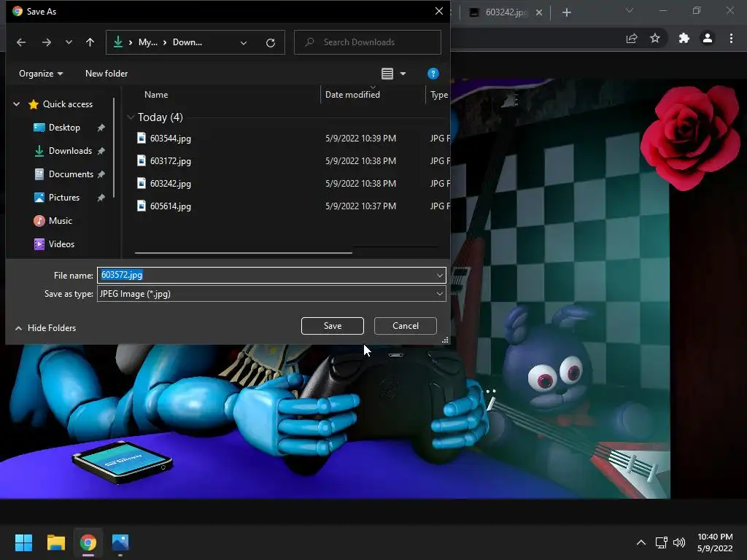The image size is (747, 560).
Task: Expand the address bar path history dropdown
Action: (244, 43)
